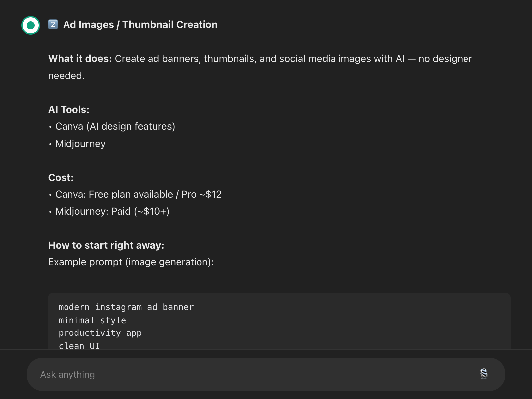Click the What it does label
The height and width of the screenshot is (399, 532).
(80, 59)
